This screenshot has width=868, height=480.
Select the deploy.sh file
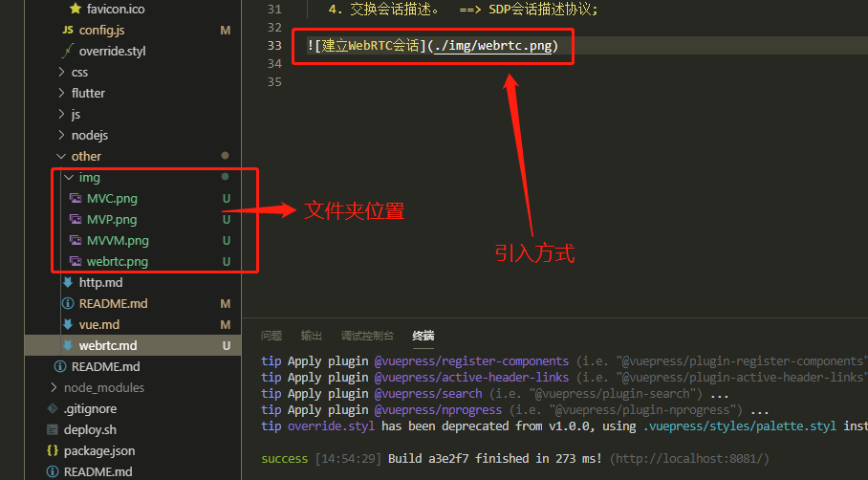[90, 429]
